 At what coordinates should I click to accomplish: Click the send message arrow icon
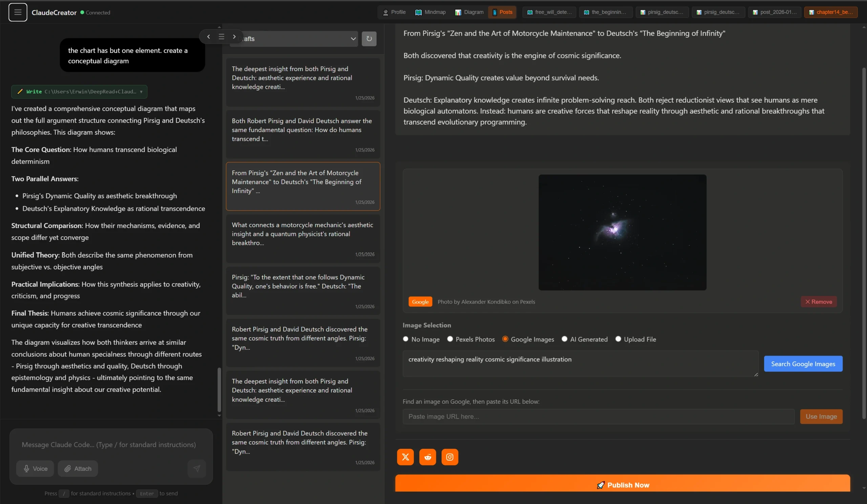(x=196, y=468)
